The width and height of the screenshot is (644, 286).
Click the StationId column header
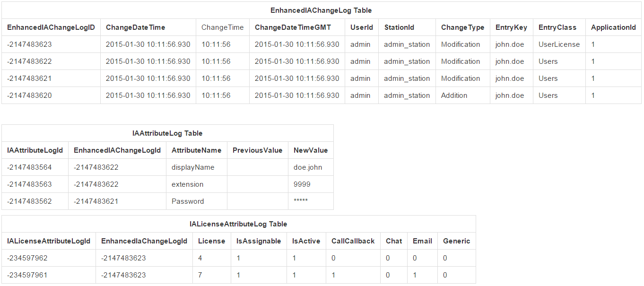399,27
